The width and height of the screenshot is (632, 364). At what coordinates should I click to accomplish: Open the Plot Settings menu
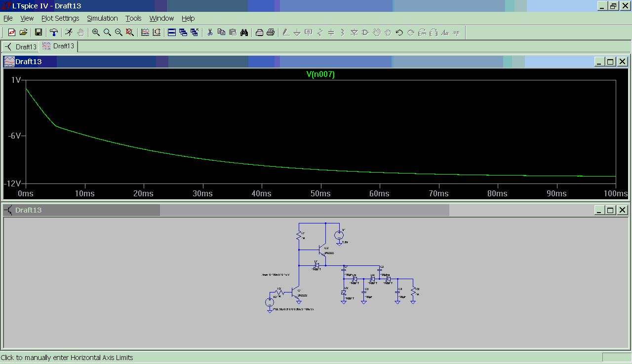tap(60, 18)
